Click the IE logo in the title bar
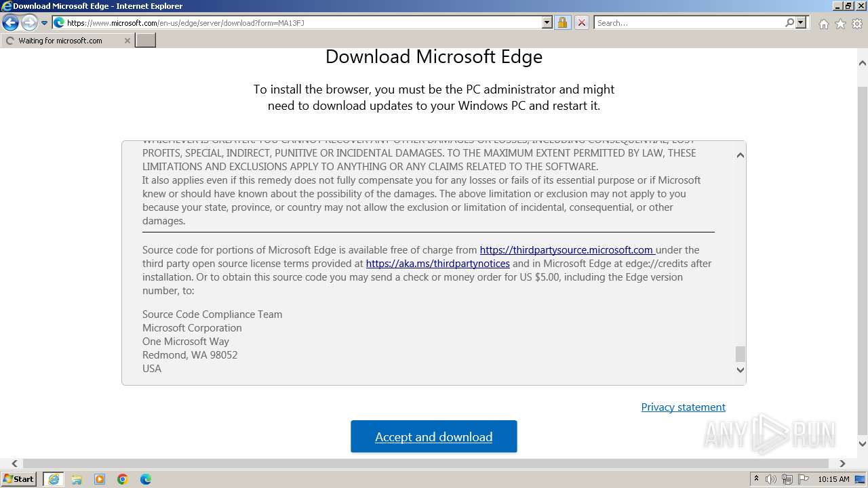 tap(6, 5)
